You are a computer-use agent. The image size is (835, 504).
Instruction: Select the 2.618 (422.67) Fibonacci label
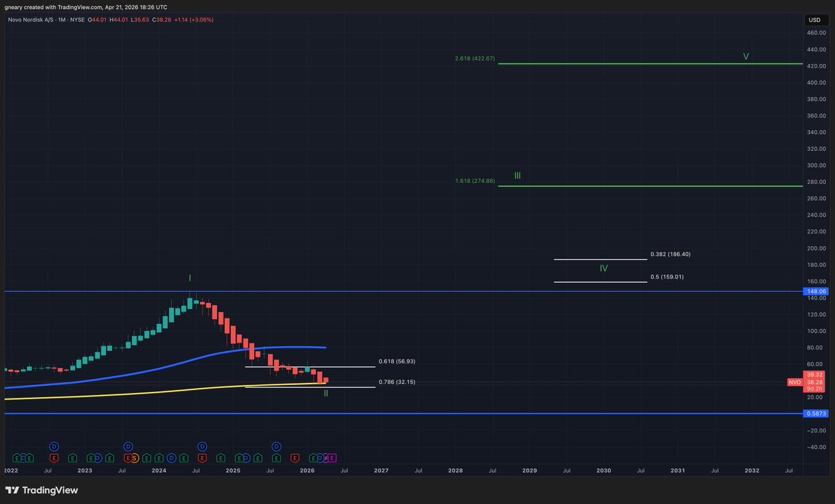coord(475,58)
